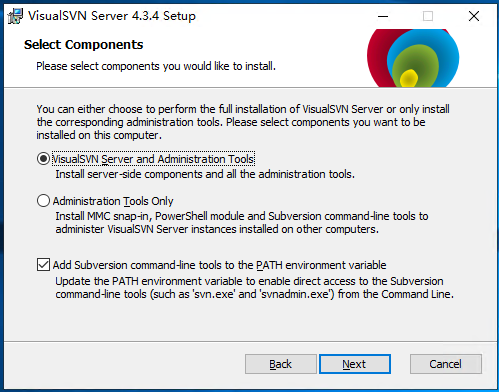
Task: Go to previous step with Back button
Action: [280, 364]
